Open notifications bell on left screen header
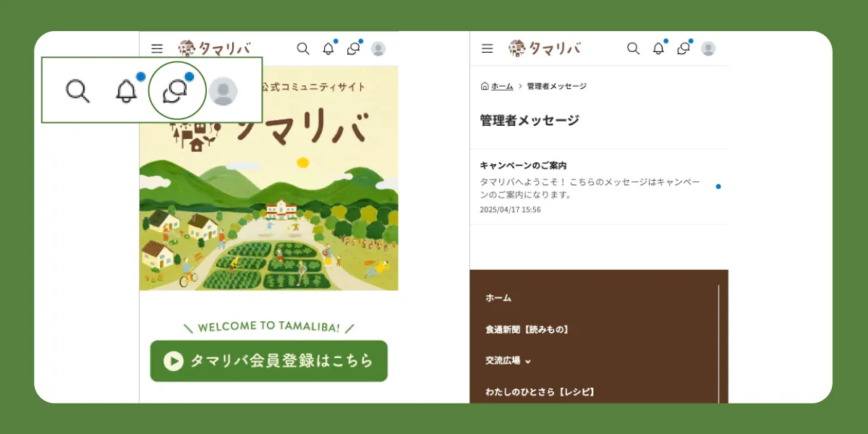Image resolution: width=868 pixels, height=434 pixels. point(328,48)
